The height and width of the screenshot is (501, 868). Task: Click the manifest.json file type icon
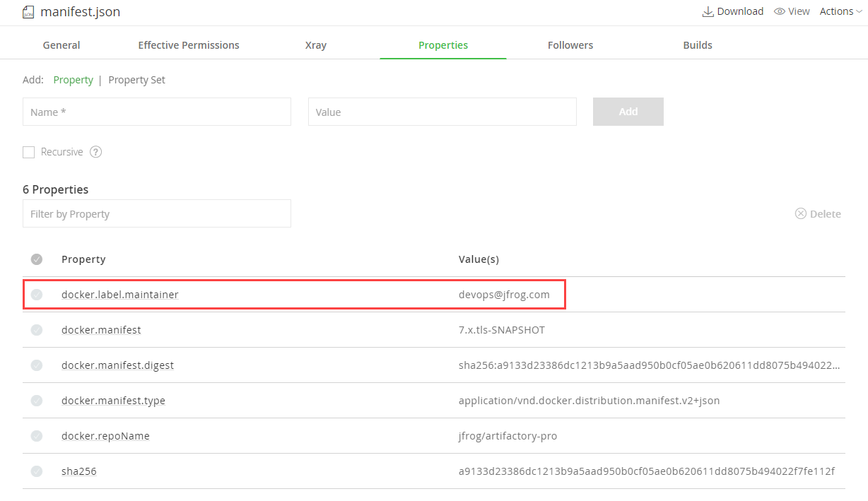(x=28, y=12)
